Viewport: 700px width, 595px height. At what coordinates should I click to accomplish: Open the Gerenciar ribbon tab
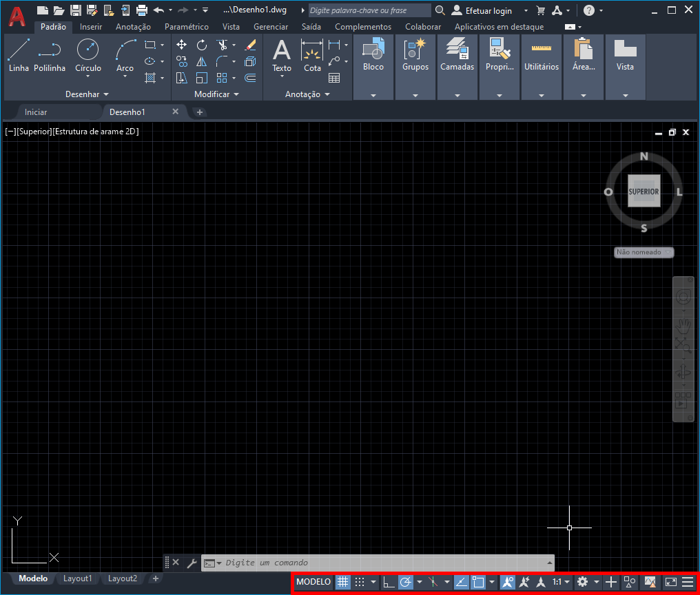coord(271,27)
